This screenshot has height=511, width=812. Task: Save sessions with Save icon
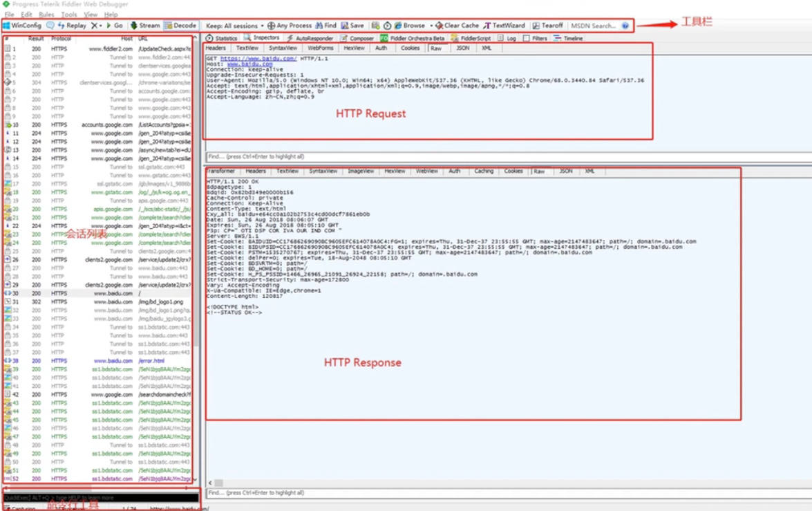pos(352,26)
